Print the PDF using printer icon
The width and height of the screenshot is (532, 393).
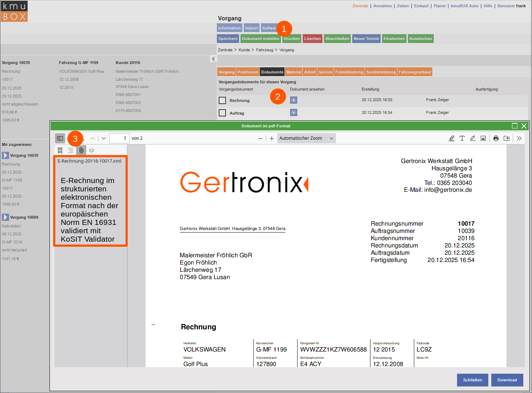(496, 138)
